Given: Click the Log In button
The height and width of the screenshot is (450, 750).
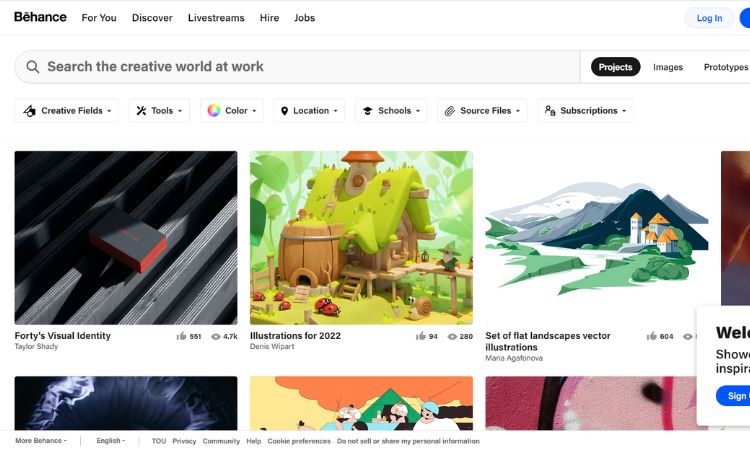Looking at the screenshot, I should click(x=709, y=18).
